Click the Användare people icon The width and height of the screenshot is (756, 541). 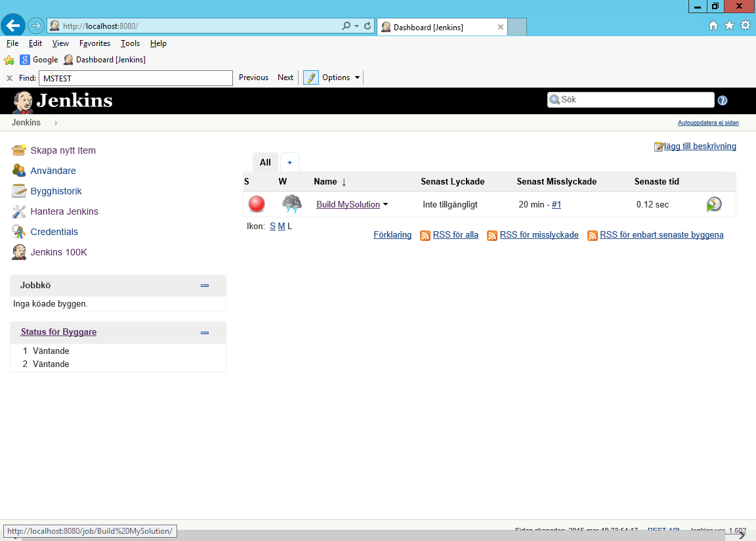[x=19, y=170]
